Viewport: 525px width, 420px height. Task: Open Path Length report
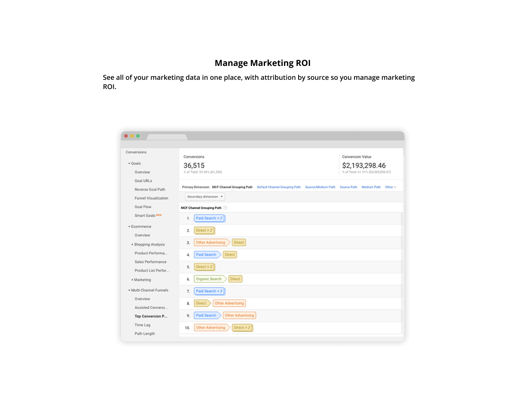(x=144, y=334)
